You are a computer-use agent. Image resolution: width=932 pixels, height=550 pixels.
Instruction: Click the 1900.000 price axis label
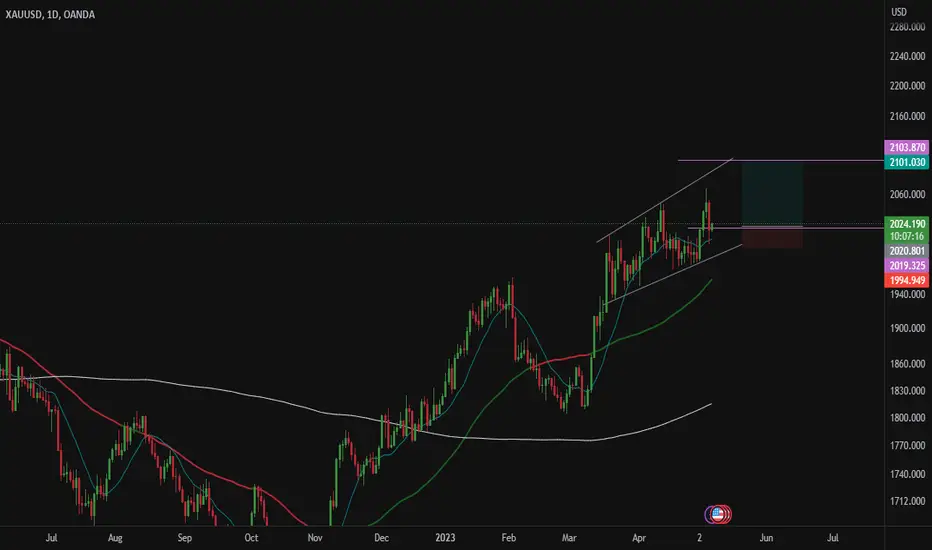[x=907, y=328]
